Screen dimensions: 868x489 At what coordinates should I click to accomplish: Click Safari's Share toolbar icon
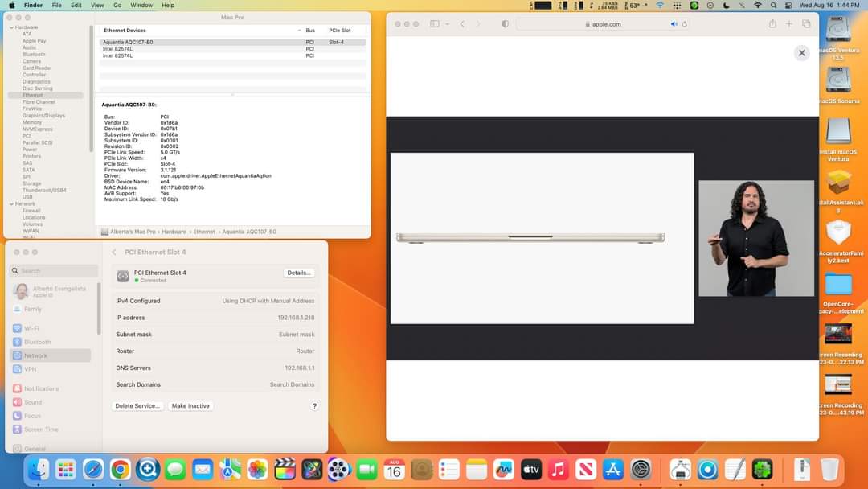click(x=772, y=24)
